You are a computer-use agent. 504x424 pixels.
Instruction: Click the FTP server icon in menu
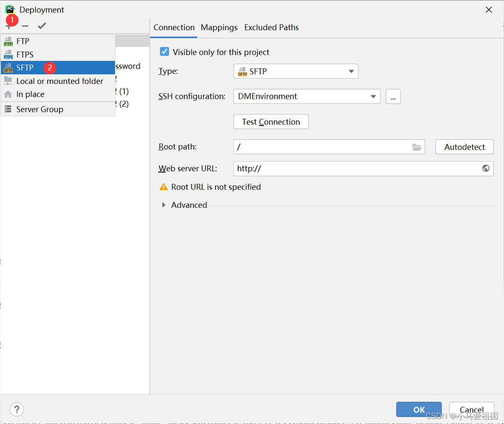pos(8,41)
